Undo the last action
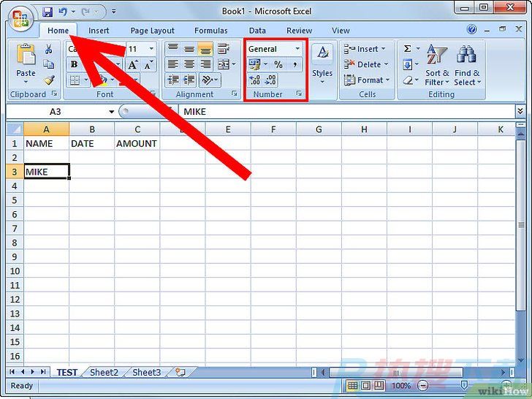Image resolution: width=532 pixels, height=399 pixels. pyautogui.click(x=63, y=12)
